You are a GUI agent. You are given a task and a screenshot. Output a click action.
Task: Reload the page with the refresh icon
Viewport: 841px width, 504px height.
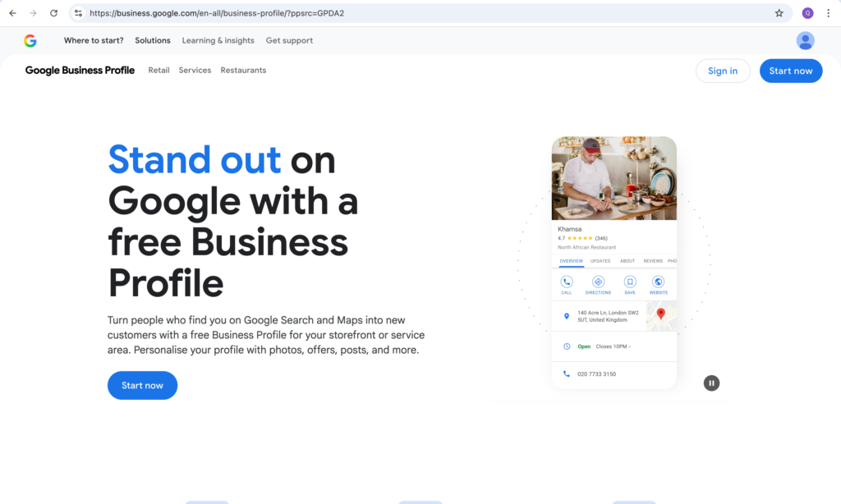[54, 13]
